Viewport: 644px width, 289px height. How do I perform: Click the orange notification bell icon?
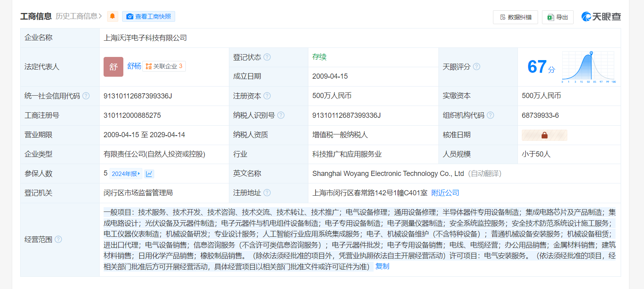[113, 16]
